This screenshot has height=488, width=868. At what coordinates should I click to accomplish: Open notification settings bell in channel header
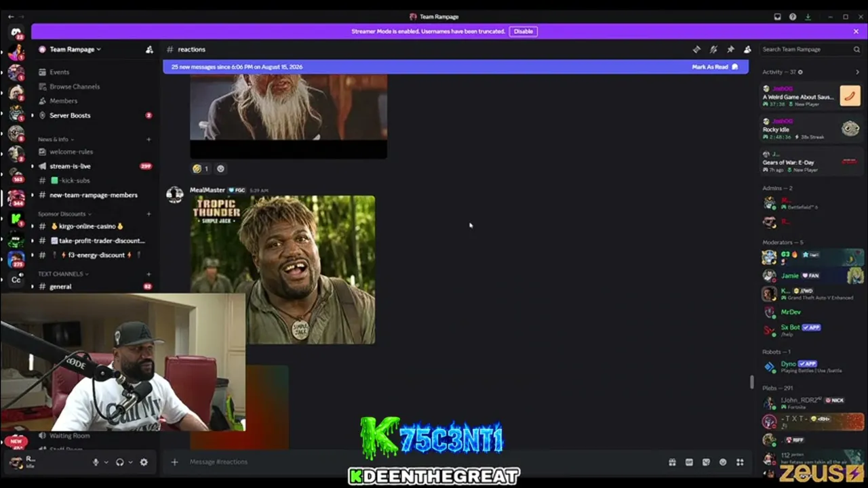coord(713,49)
